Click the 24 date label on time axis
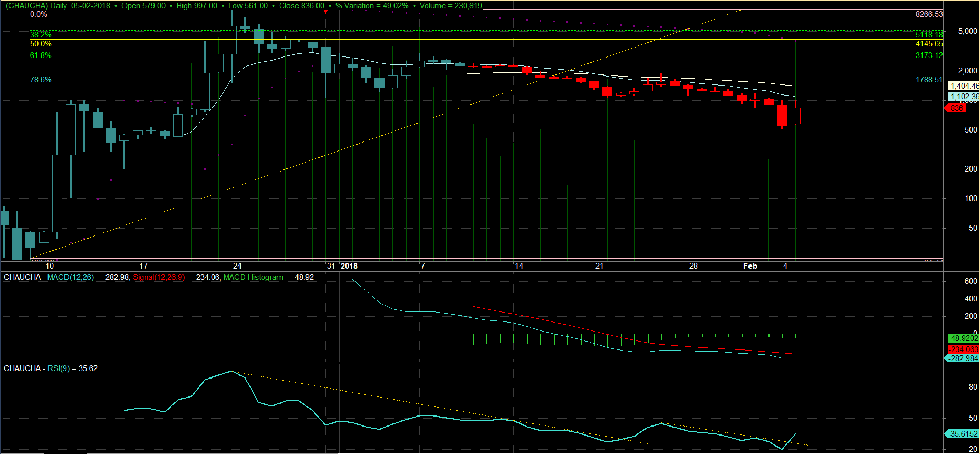 pos(237,266)
